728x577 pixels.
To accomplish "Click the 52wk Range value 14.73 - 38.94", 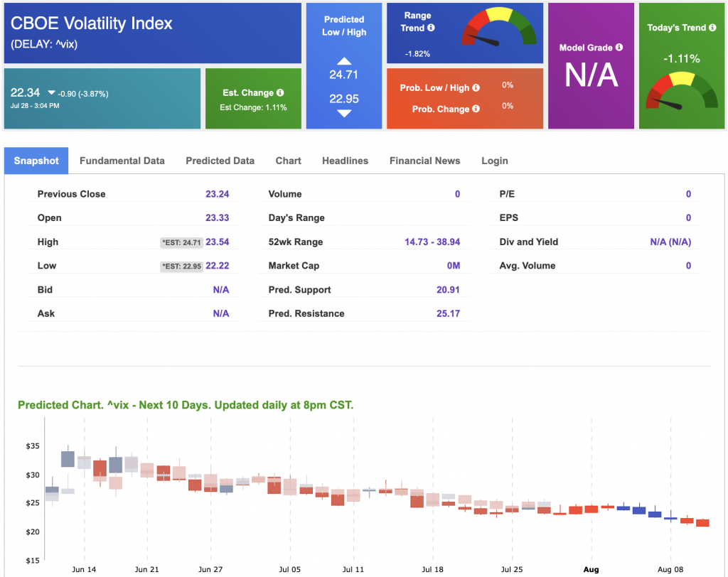I will (x=432, y=242).
